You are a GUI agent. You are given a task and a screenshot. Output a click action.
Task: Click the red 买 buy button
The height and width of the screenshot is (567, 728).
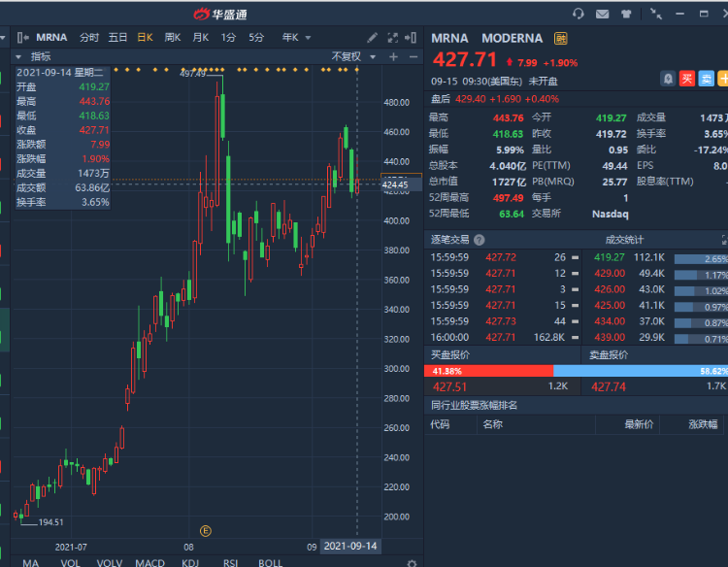tap(686, 79)
